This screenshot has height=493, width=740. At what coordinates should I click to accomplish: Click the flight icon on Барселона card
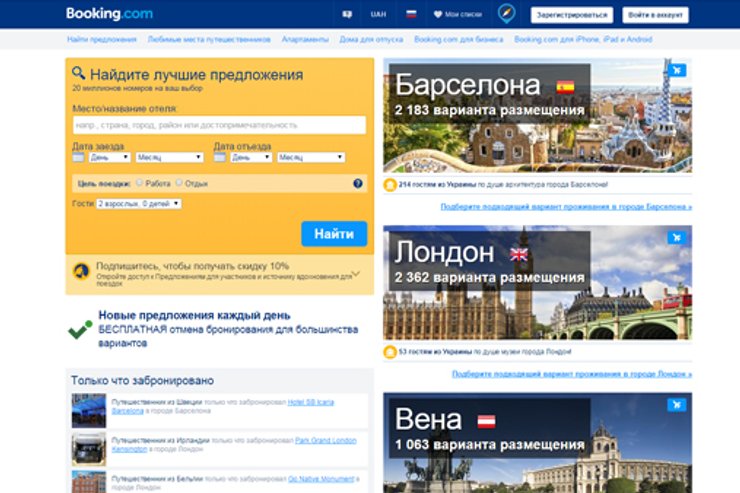[x=677, y=70]
